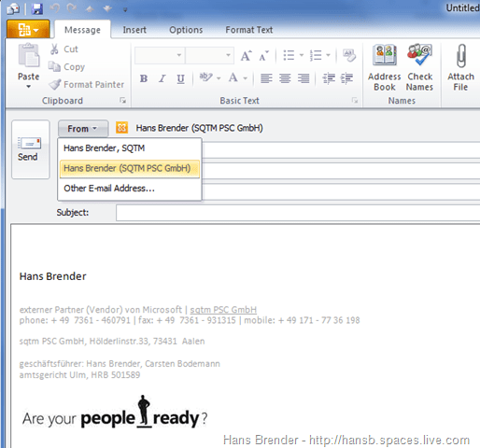Screen dimensions: 480x448
Task: Open Basic Text dialog launcher
Action: click(x=355, y=100)
